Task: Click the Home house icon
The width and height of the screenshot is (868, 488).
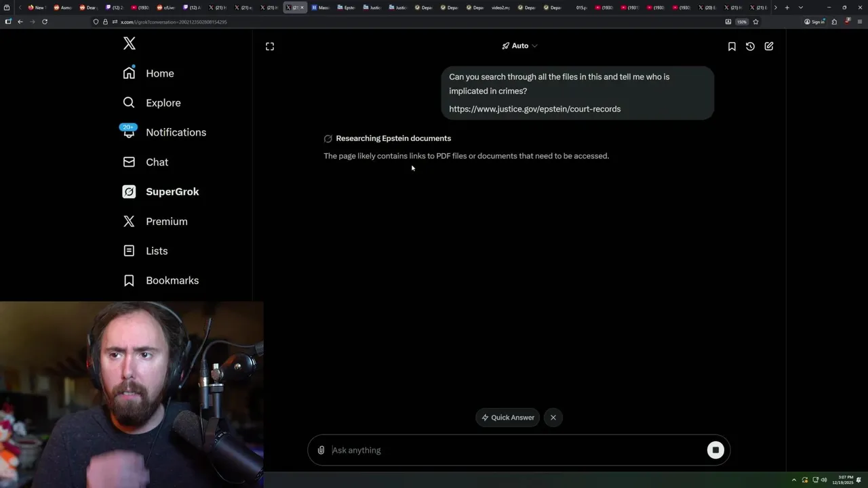Action: click(x=129, y=73)
